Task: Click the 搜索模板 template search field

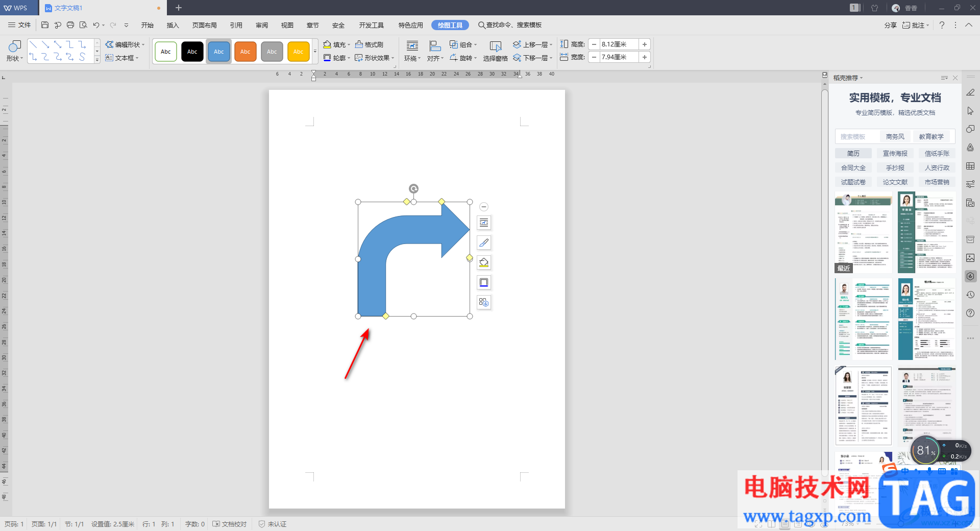Action: (857, 136)
